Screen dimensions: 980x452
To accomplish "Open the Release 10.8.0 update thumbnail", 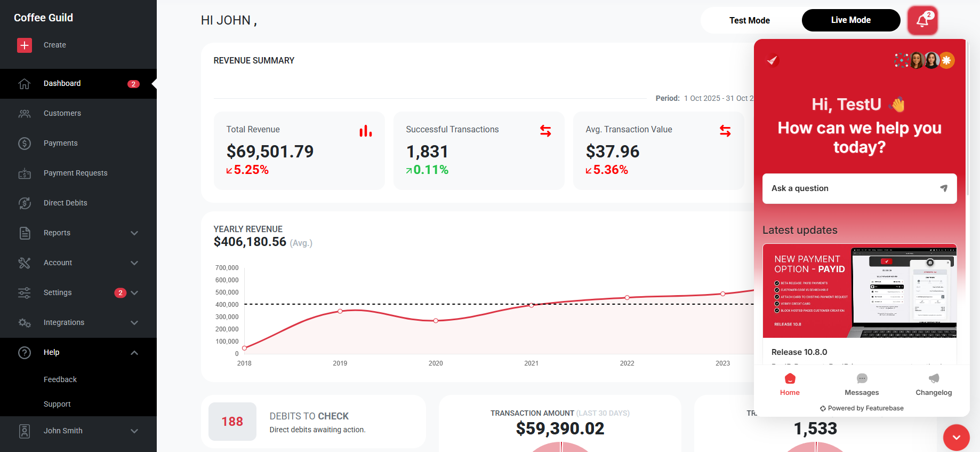I will [x=859, y=291].
